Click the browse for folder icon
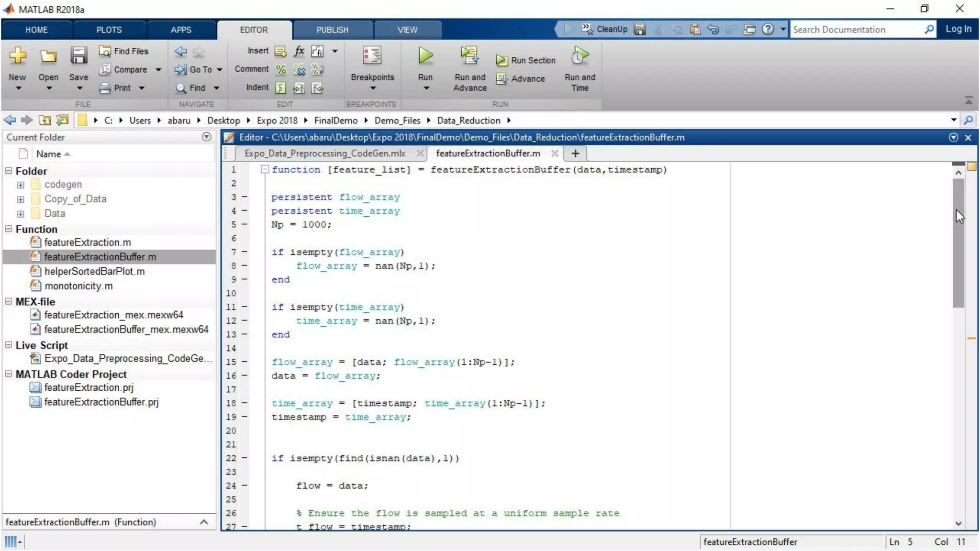980x551 pixels. [x=62, y=120]
